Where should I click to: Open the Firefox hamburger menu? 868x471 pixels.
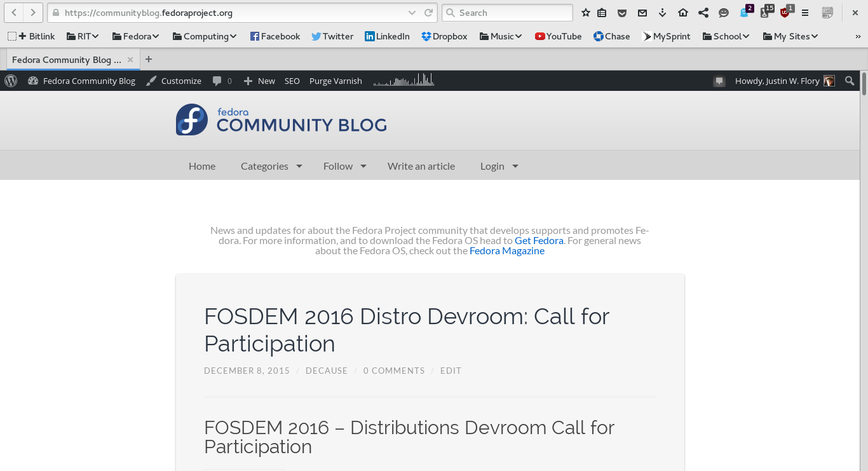coord(805,13)
